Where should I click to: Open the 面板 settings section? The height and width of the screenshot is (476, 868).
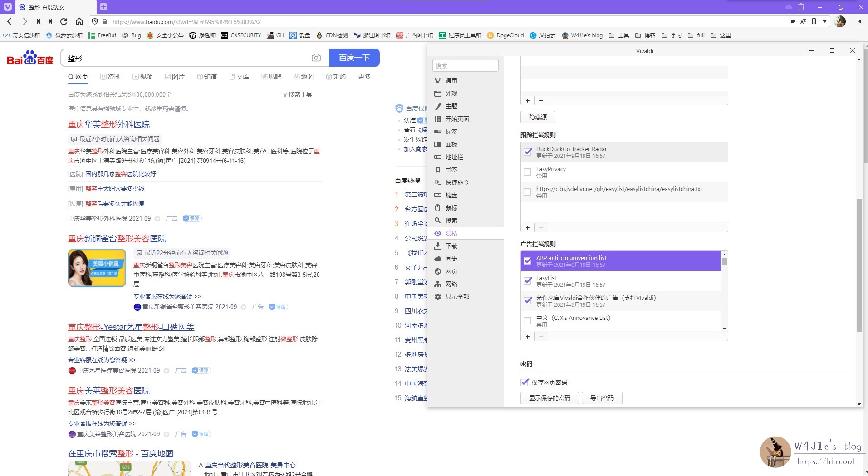[451, 144]
